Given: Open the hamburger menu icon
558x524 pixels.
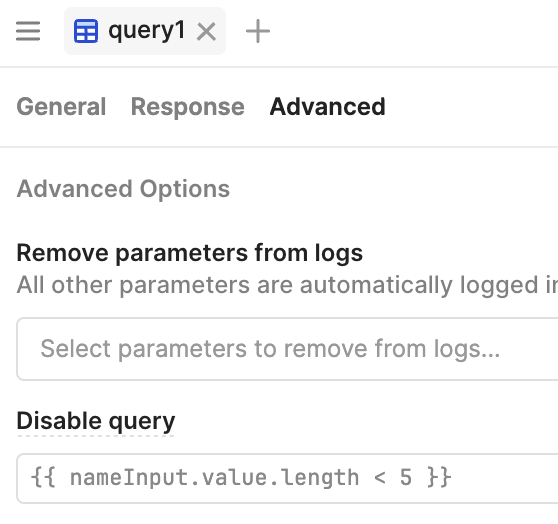Looking at the screenshot, I should coord(28,31).
